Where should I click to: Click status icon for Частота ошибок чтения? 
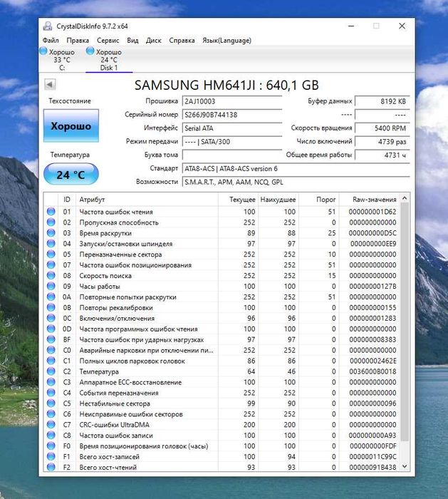[51, 212]
